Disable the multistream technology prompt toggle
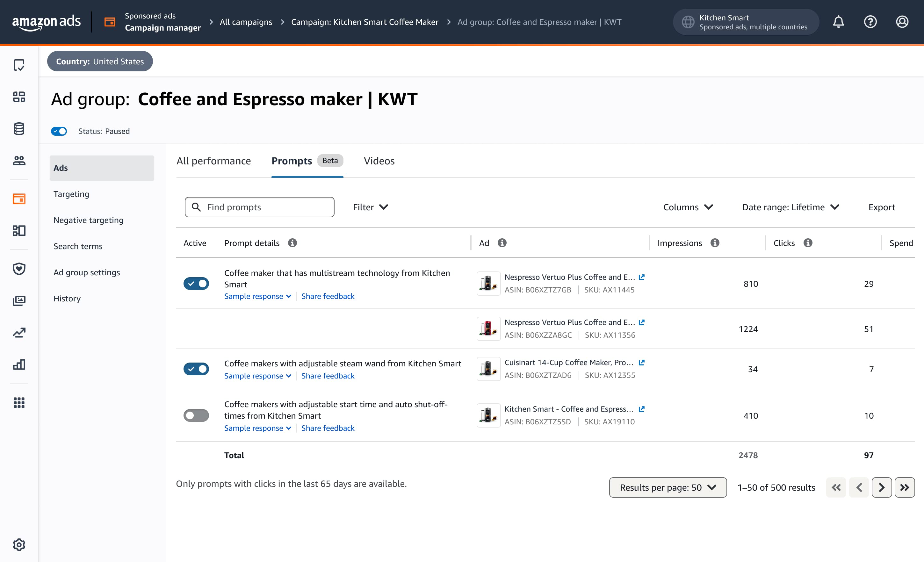This screenshot has height=562, width=924. [x=196, y=284]
